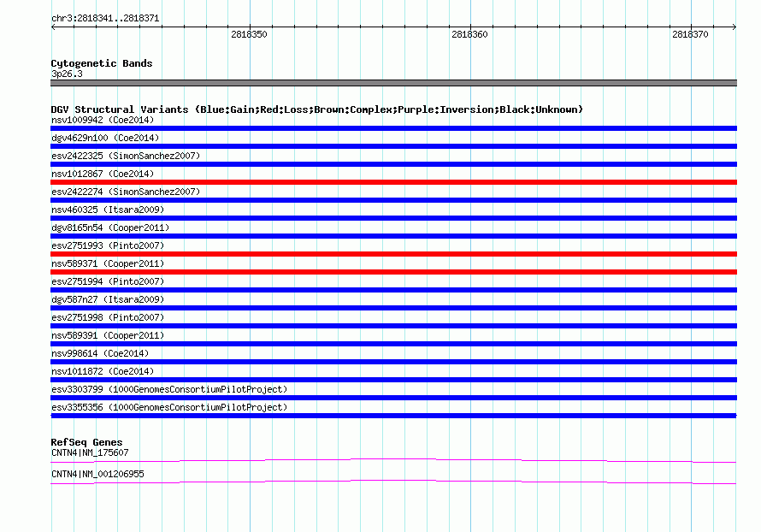Click ruler position 2818360
The width and height of the screenshot is (761, 532).
click(469, 34)
